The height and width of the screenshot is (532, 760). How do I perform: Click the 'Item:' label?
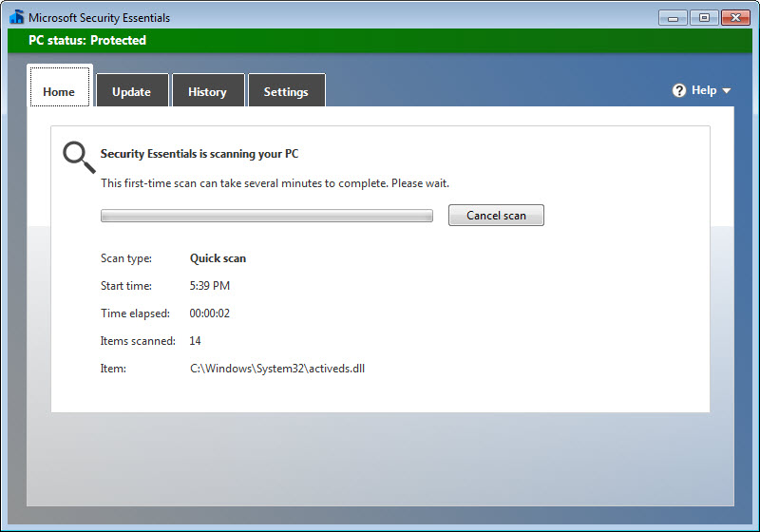[x=113, y=369]
